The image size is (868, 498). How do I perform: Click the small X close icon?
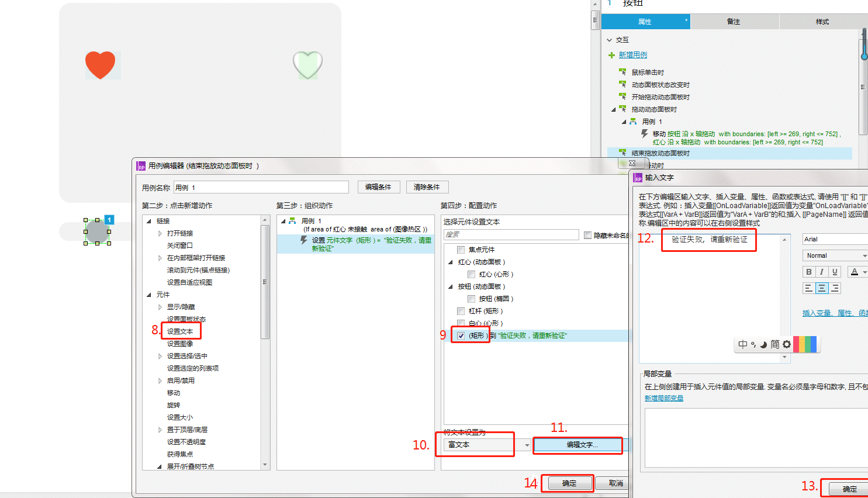tap(632, 163)
